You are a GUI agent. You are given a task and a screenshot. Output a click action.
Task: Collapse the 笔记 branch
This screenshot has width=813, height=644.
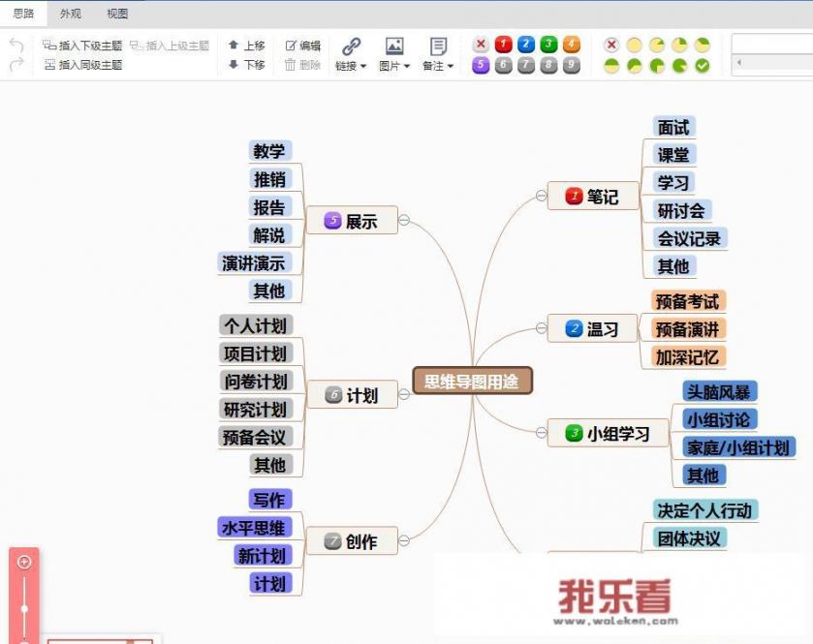541,196
